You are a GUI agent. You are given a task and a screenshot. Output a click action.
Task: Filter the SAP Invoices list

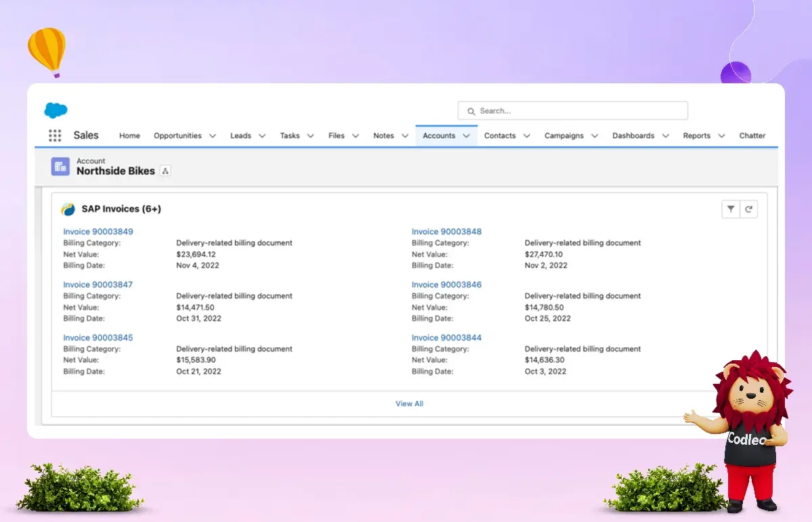(x=731, y=209)
